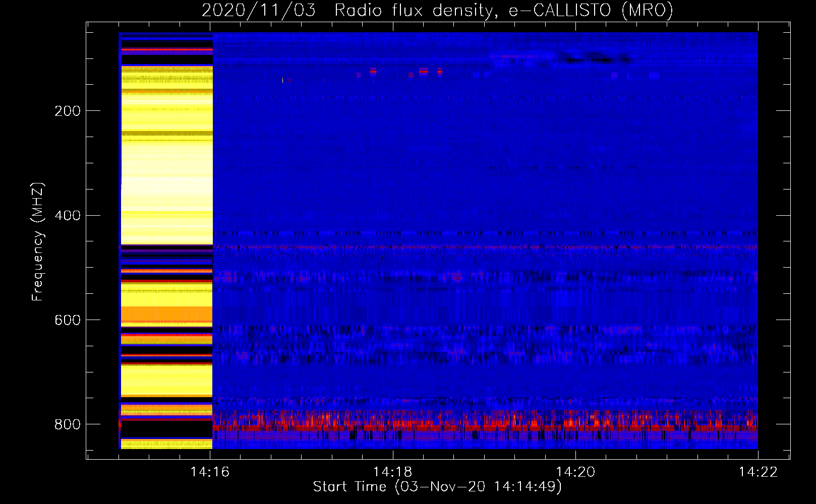
Task: Click the 14:18 time tick label
Action: tap(392, 472)
